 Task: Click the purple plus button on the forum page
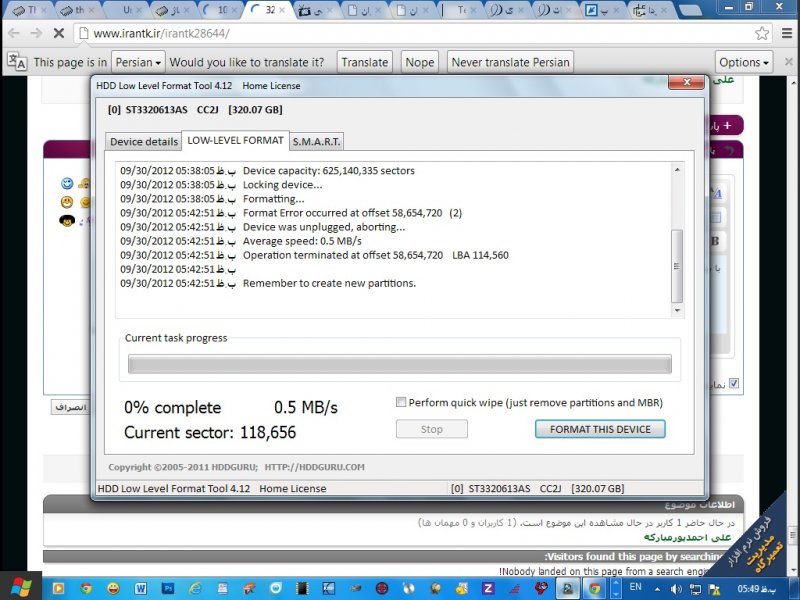(x=727, y=126)
